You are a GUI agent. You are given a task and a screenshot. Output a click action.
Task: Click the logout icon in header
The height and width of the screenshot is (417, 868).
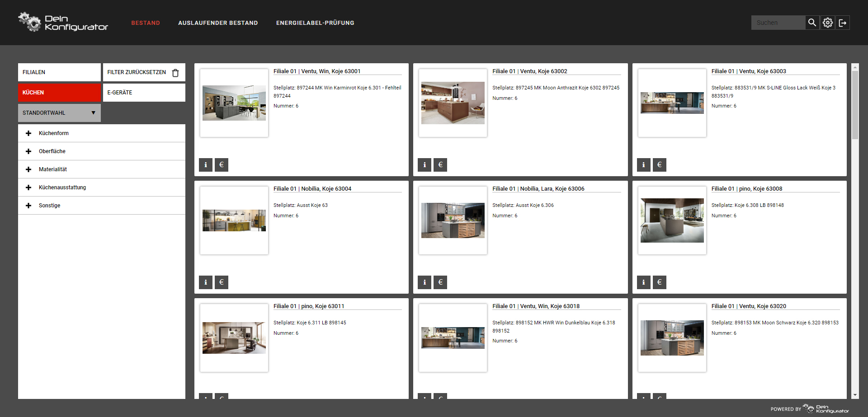pos(843,23)
